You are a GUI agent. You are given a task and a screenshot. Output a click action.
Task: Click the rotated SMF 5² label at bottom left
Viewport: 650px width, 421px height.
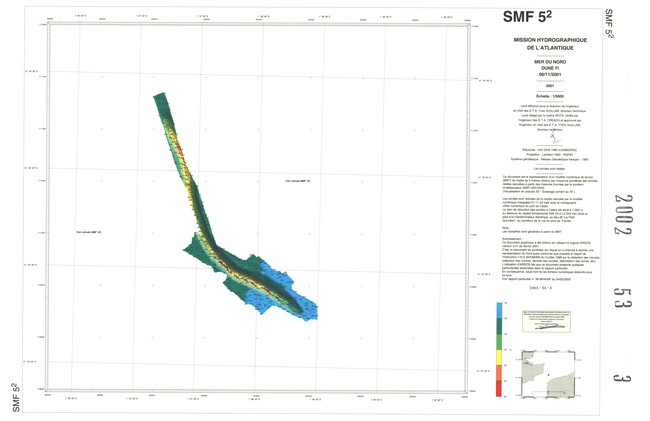pyautogui.click(x=16, y=397)
